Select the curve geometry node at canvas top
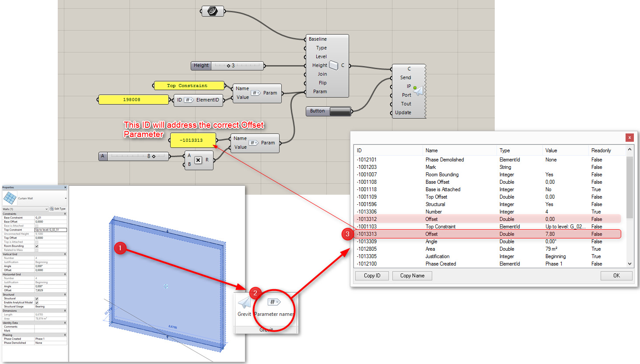The image size is (640, 364). [x=213, y=11]
